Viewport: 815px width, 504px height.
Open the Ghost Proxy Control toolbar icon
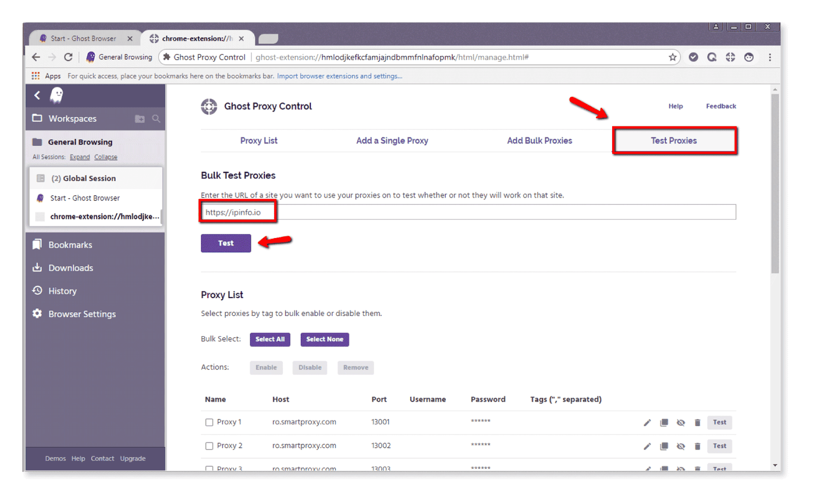click(730, 57)
